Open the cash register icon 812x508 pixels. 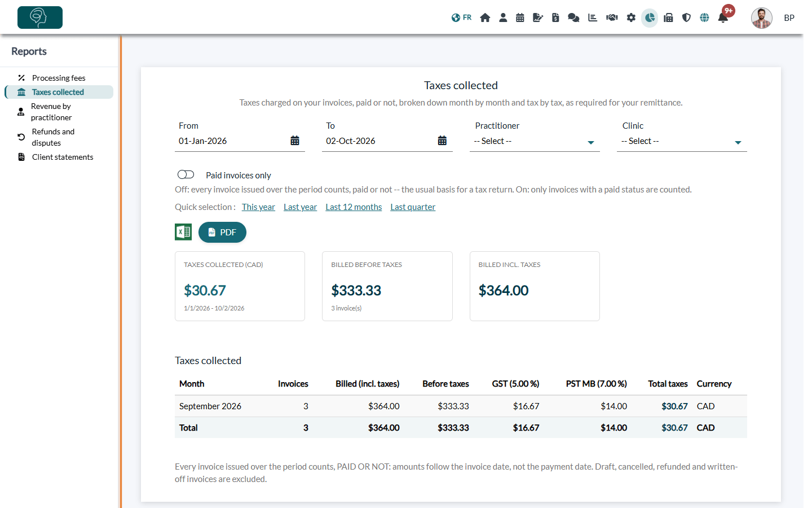coord(668,17)
